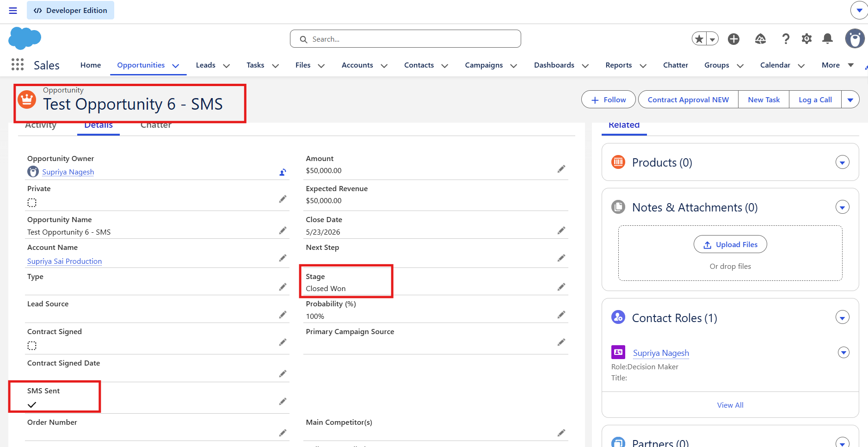The height and width of the screenshot is (447, 868).
Task: Open the Trailhead guidance icon
Action: [x=760, y=39]
